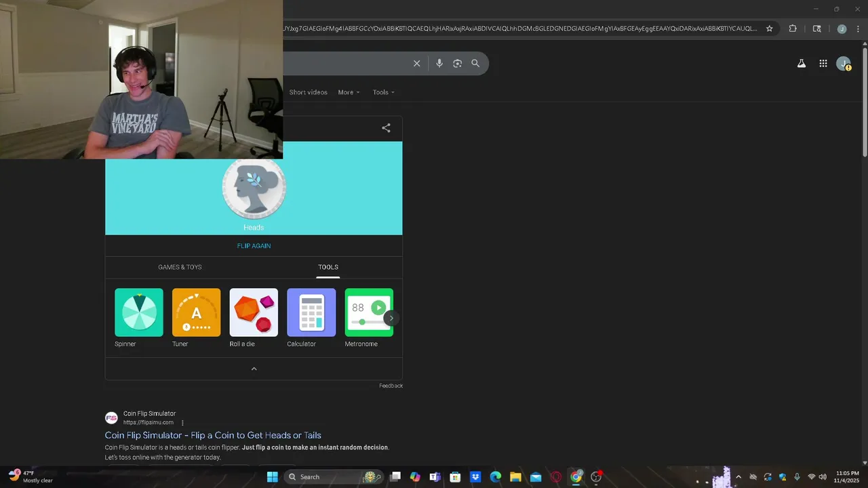Open the Metronome tool

pyautogui.click(x=369, y=312)
